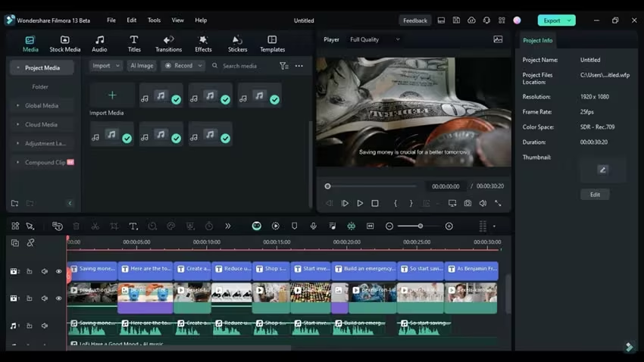Open the Templates tab
644x362 pixels.
(x=272, y=43)
